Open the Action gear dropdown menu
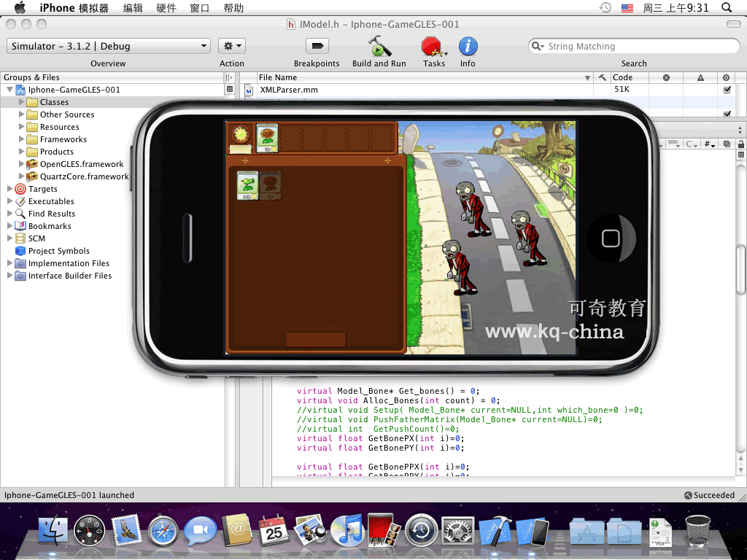 pos(232,46)
